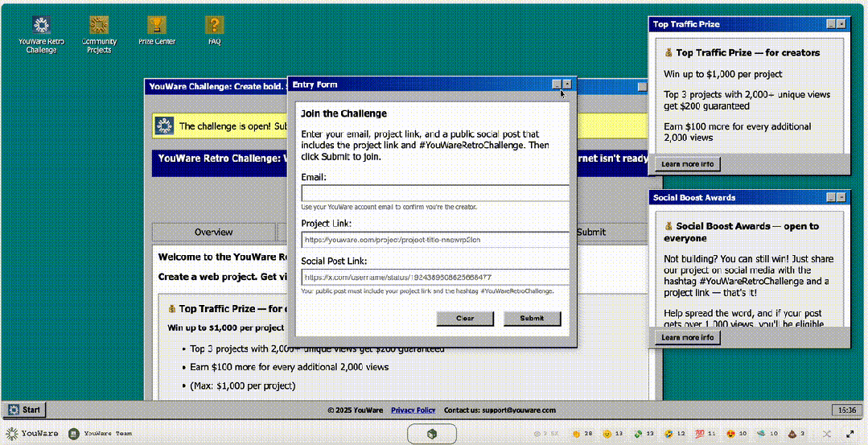Click the YouWare logo in bottom bar
The height and width of the screenshot is (445, 868).
33,433
